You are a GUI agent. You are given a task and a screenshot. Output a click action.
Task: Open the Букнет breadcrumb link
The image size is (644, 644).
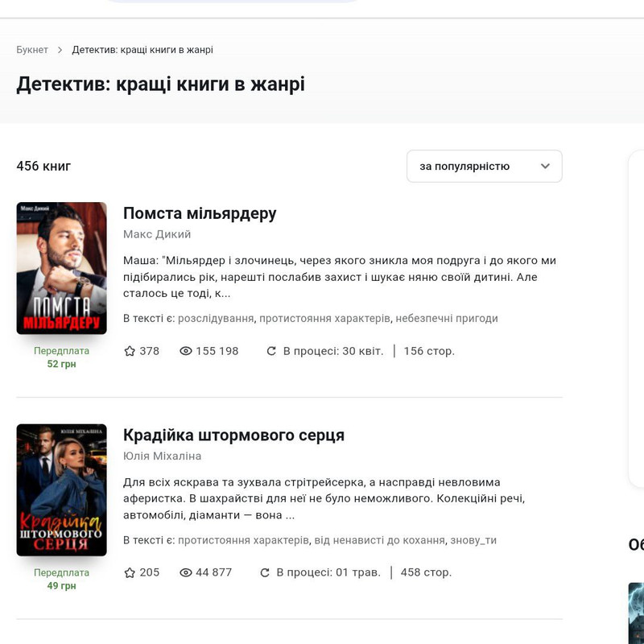pos(32,50)
